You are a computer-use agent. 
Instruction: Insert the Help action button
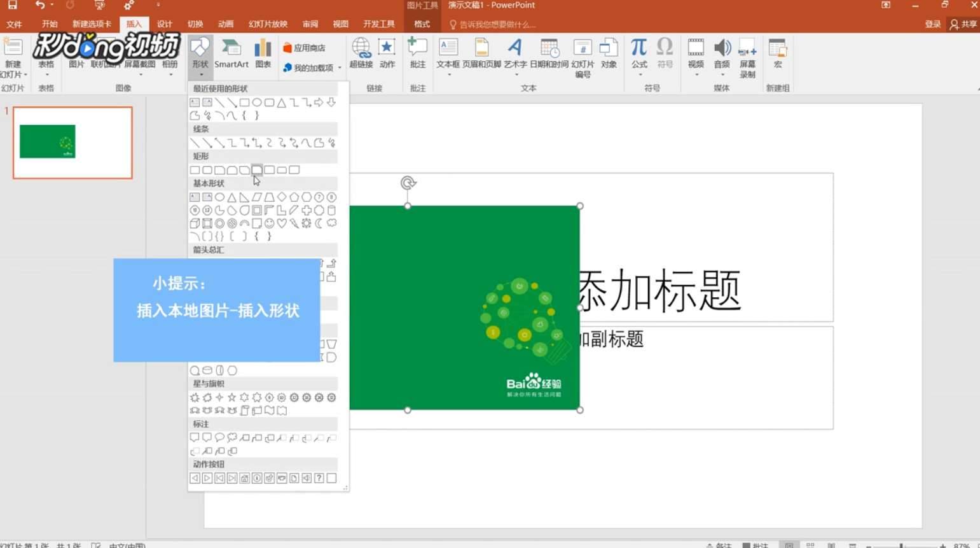319,478
